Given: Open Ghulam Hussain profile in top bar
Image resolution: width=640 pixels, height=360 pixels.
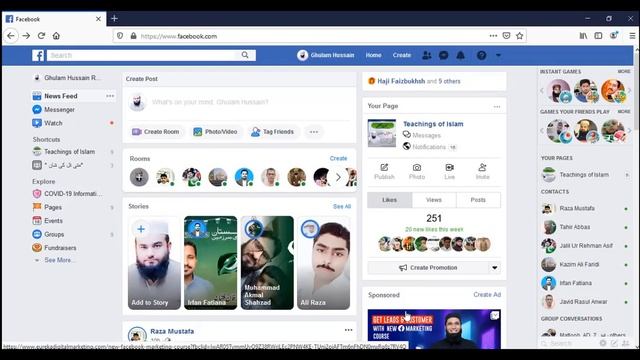Looking at the screenshot, I should 326,55.
